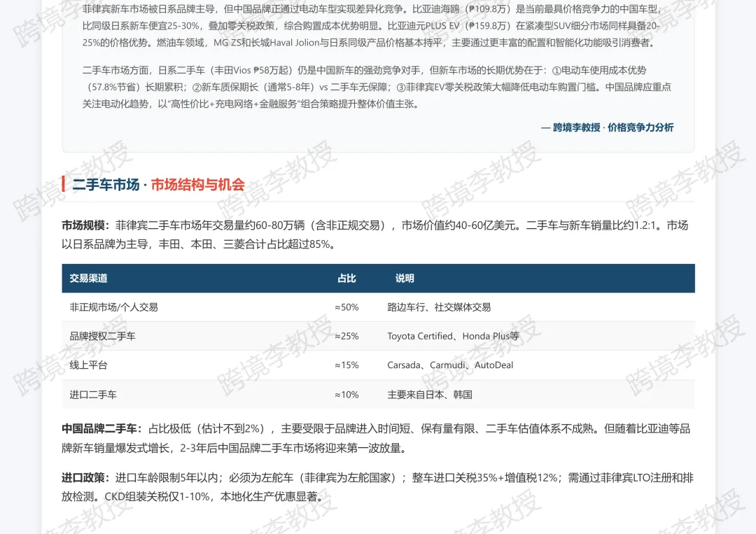The width and height of the screenshot is (756, 534).
Task: Select the '品牌授权二手车' table cell
Action: 102,336
